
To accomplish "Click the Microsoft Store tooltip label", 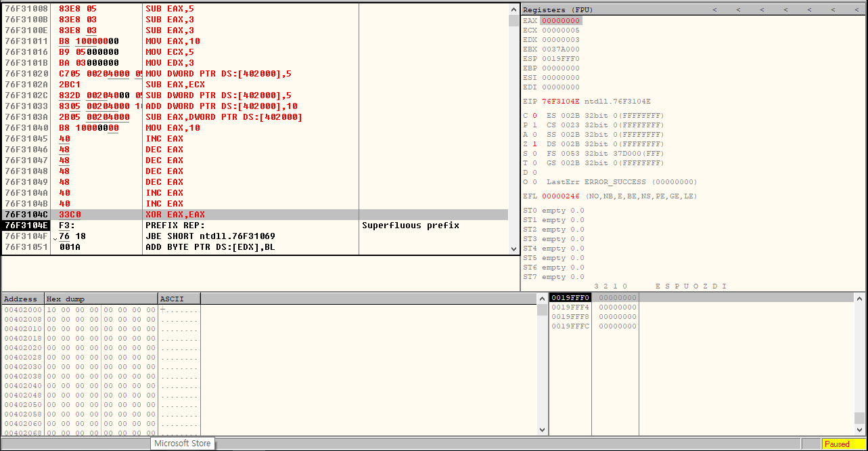I will [x=183, y=444].
